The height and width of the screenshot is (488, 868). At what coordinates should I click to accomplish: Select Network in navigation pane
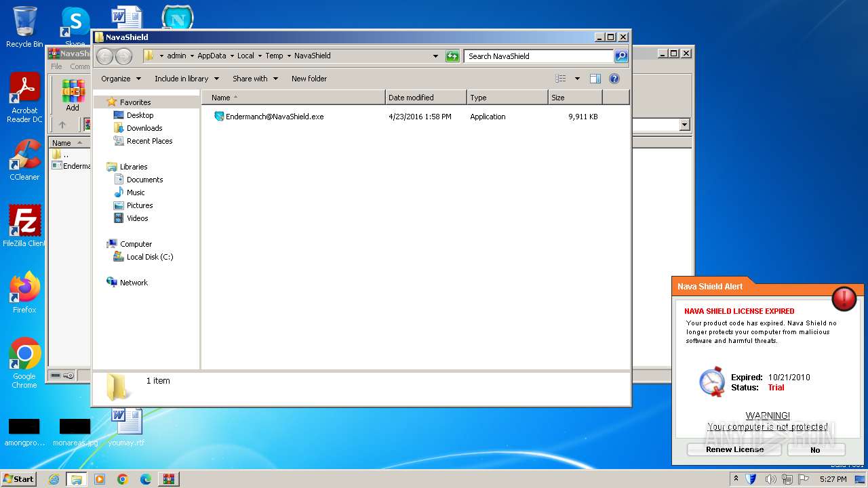click(x=134, y=283)
